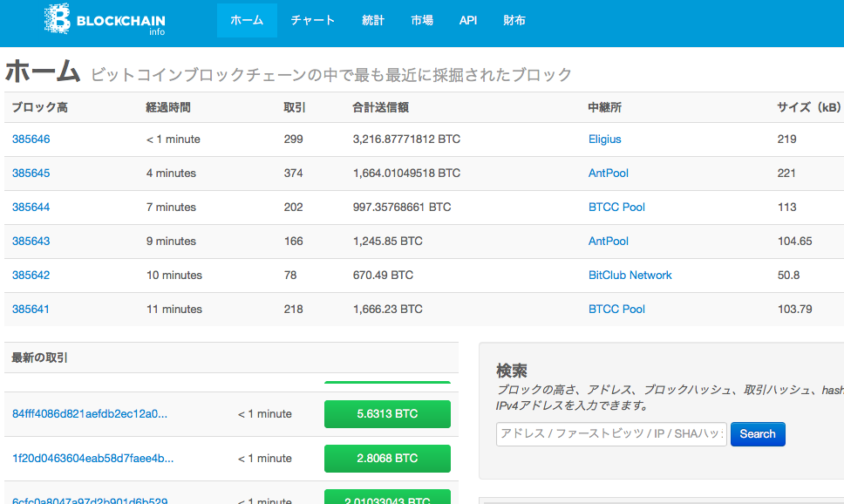
Task: Click transaction count 166
Action: [x=293, y=241]
